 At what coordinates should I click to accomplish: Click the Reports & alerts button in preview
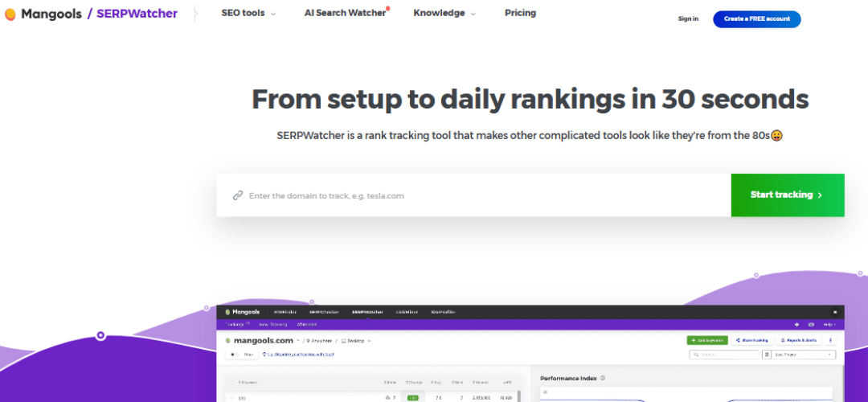click(799, 341)
